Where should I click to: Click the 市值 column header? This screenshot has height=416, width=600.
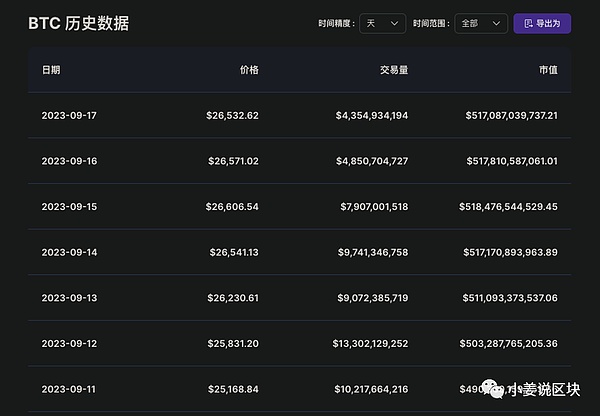(548, 70)
